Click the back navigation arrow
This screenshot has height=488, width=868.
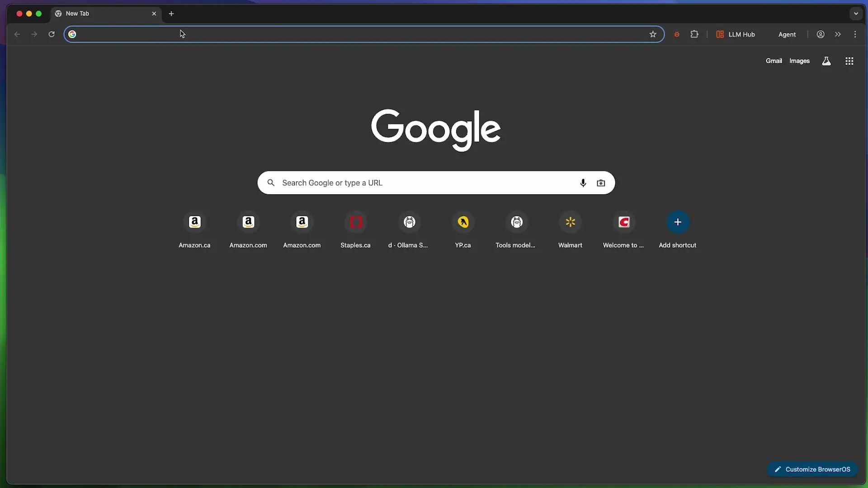(x=17, y=34)
